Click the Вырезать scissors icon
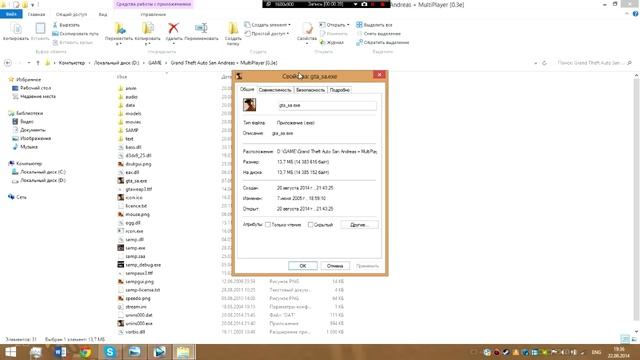Viewport: 640px width, 360px height. [66, 25]
